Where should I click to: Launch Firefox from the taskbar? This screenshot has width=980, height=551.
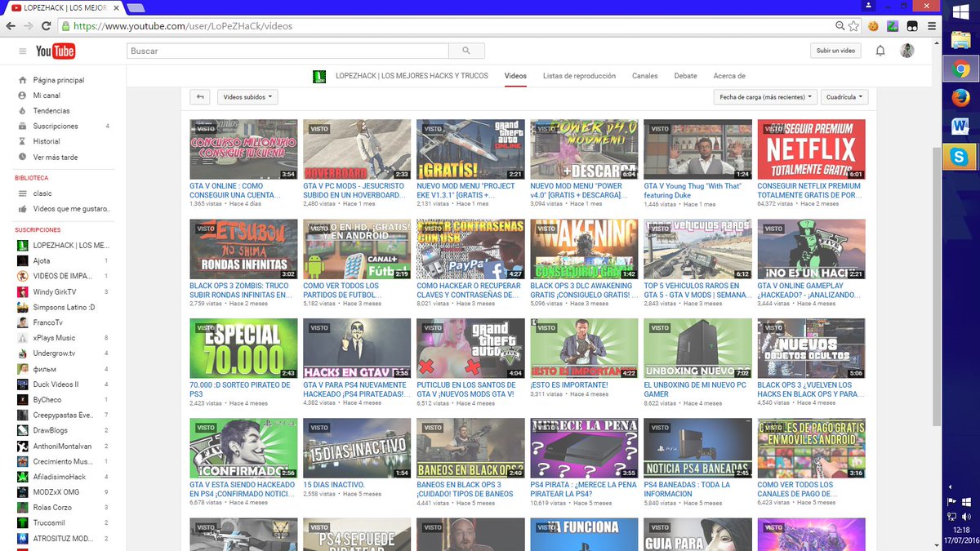pos(960,98)
